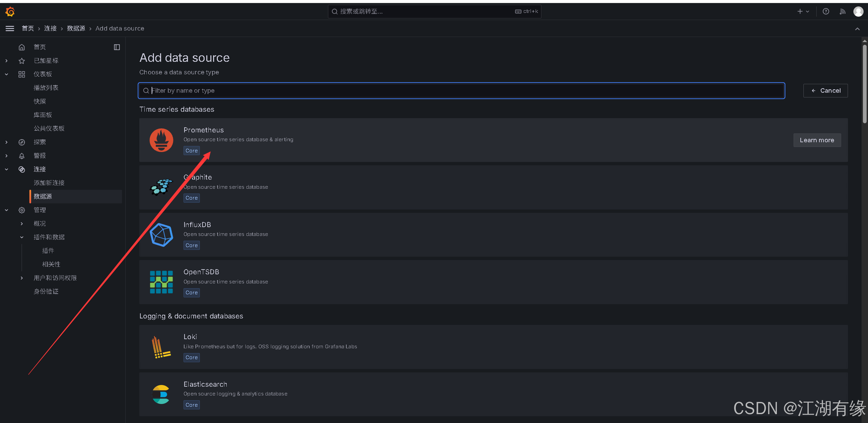This screenshot has height=423, width=868.
Task: Collapse the top bar with the chevron-up
Action: [857, 29]
